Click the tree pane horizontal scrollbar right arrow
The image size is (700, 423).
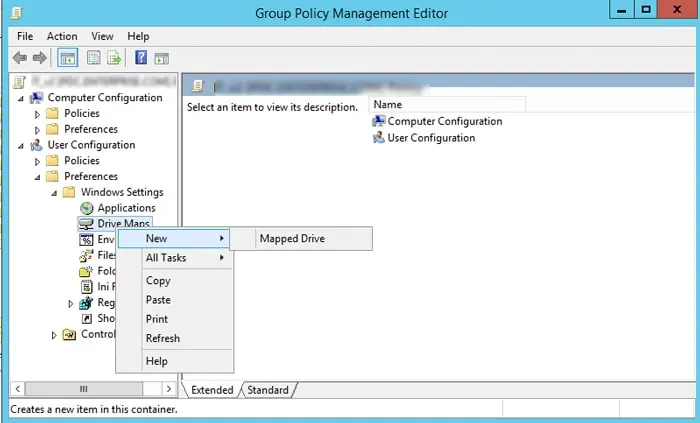tap(168, 388)
